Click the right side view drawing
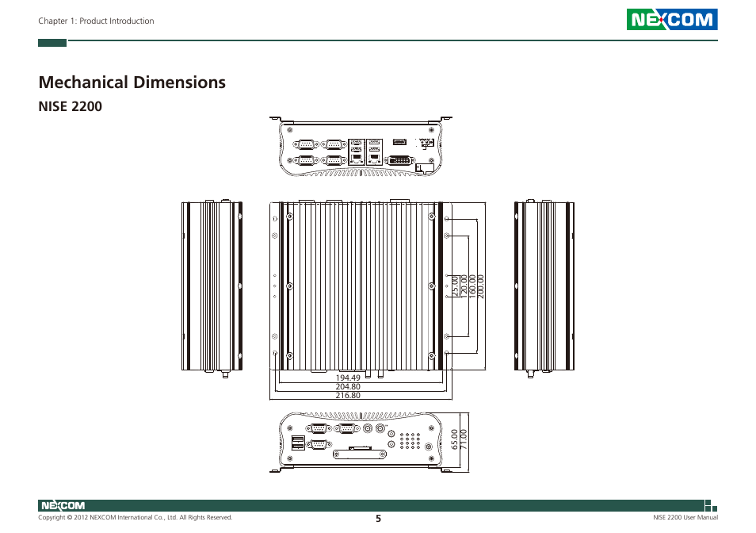 pyautogui.click(x=544, y=288)
